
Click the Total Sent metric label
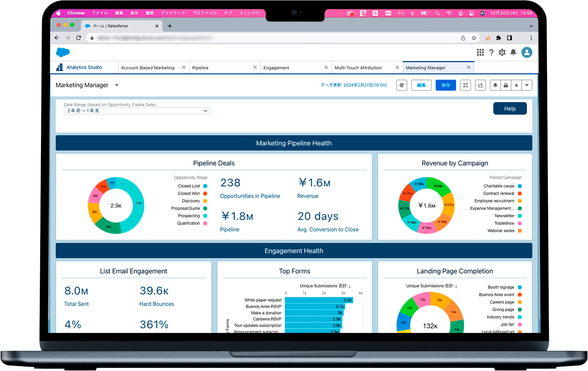pos(76,304)
